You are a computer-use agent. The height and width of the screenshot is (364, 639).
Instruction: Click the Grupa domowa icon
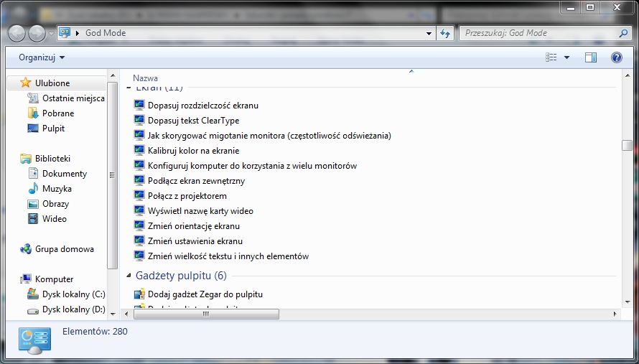pyautogui.click(x=26, y=249)
